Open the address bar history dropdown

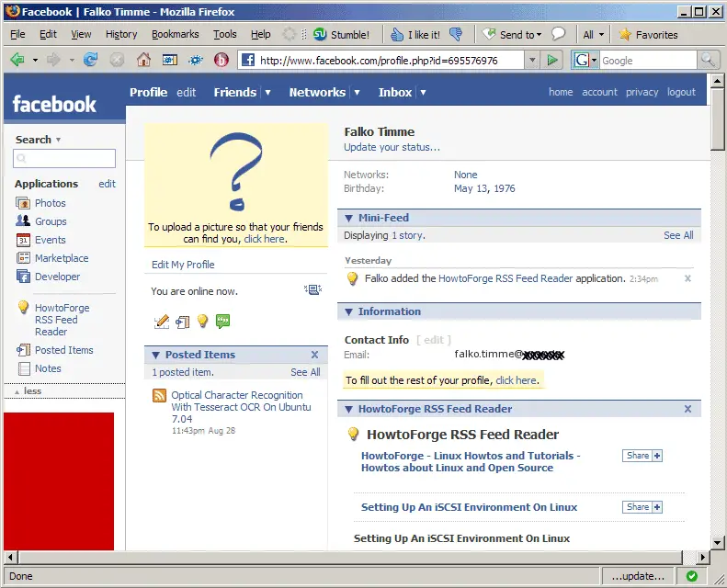point(532,60)
